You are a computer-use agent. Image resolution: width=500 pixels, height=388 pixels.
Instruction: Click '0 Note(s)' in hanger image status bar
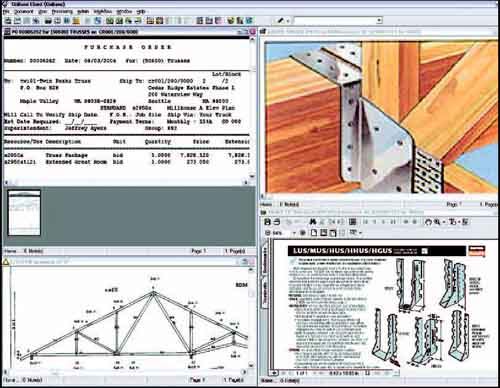click(x=289, y=204)
